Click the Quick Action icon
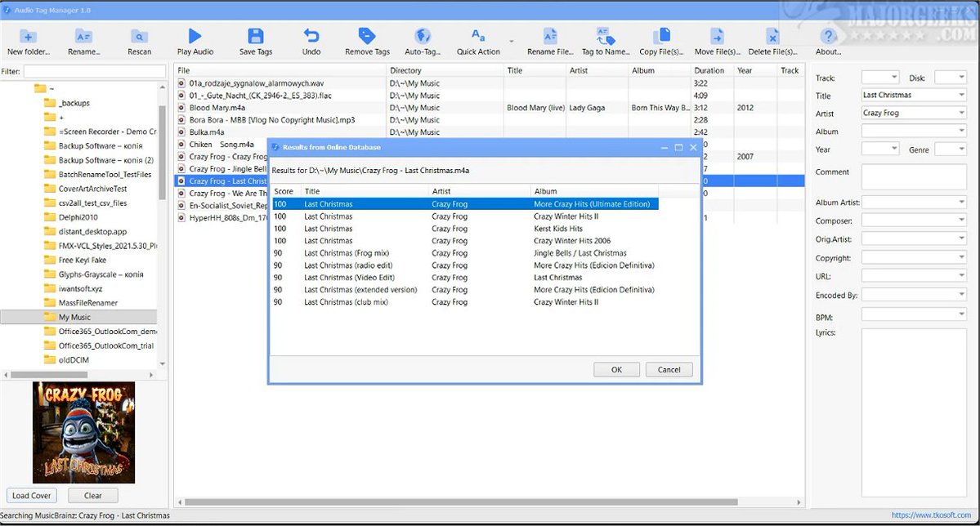The height and width of the screenshot is (526, 980). tap(478, 36)
